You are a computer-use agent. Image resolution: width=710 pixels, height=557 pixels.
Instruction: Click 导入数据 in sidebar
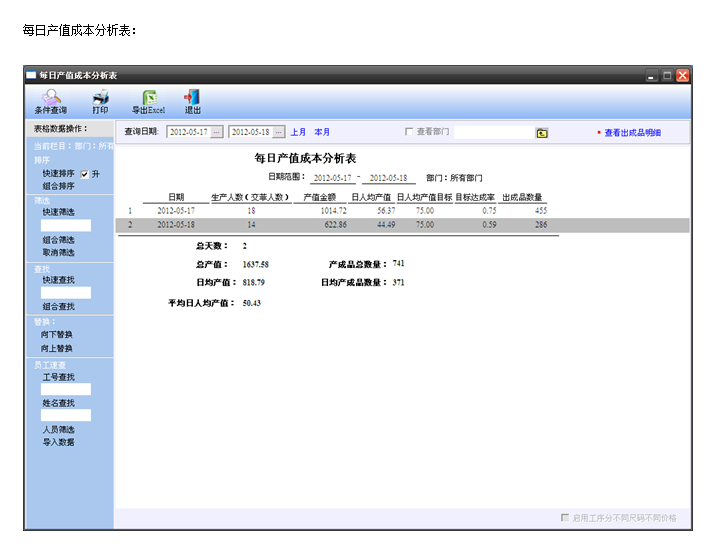(57, 442)
